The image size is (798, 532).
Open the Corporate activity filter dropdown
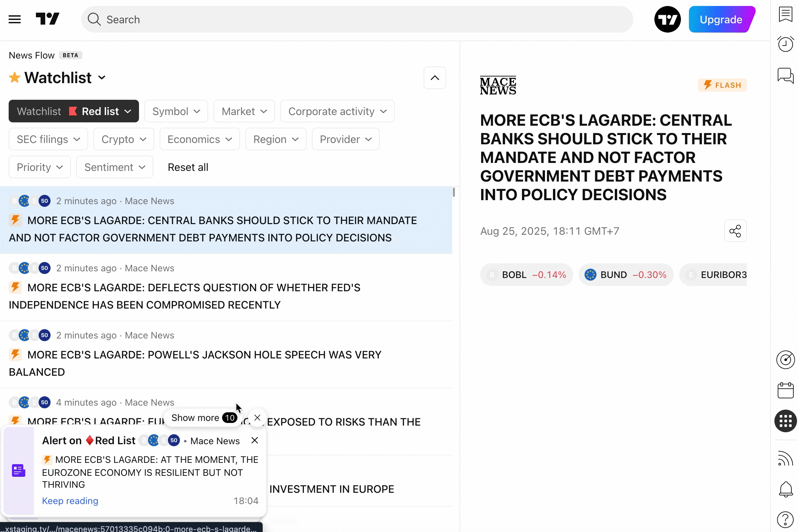click(337, 111)
